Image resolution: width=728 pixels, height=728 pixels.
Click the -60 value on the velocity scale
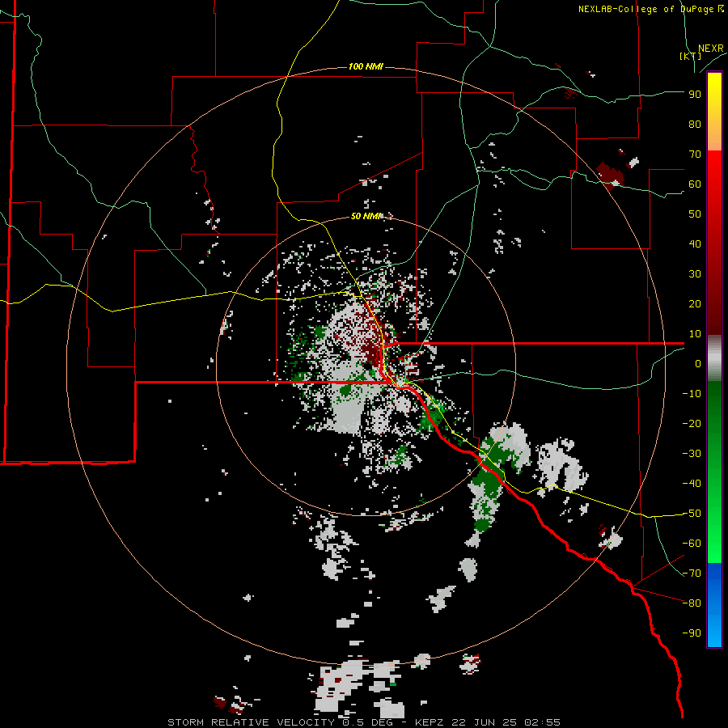(x=692, y=544)
